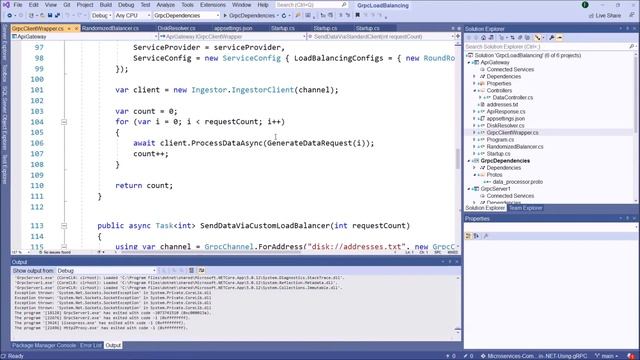Switch to the appsettings.json tab
Viewport: 640px width, 360px height.
[233, 28]
